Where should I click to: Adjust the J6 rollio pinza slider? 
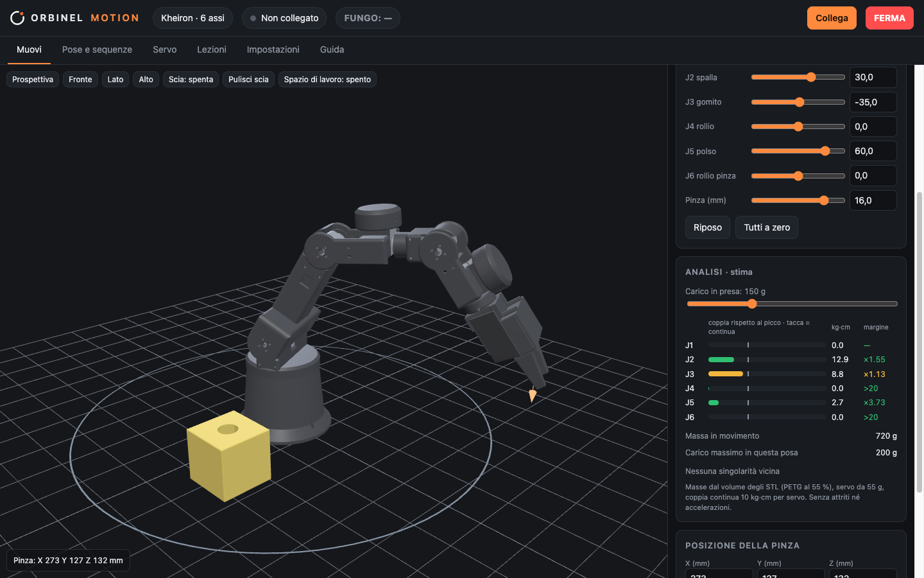[x=798, y=176]
